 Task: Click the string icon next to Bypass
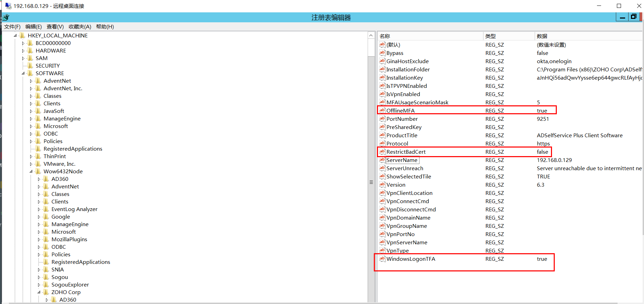pos(382,53)
